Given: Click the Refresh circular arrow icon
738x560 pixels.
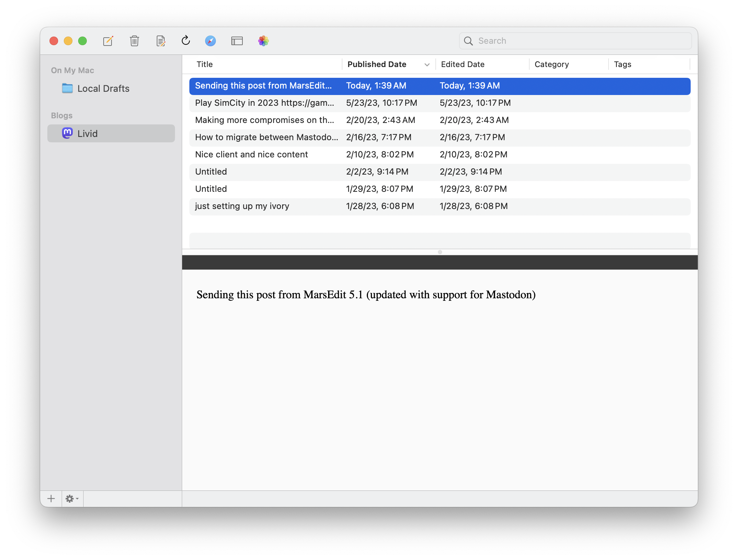Looking at the screenshot, I should click(x=185, y=41).
